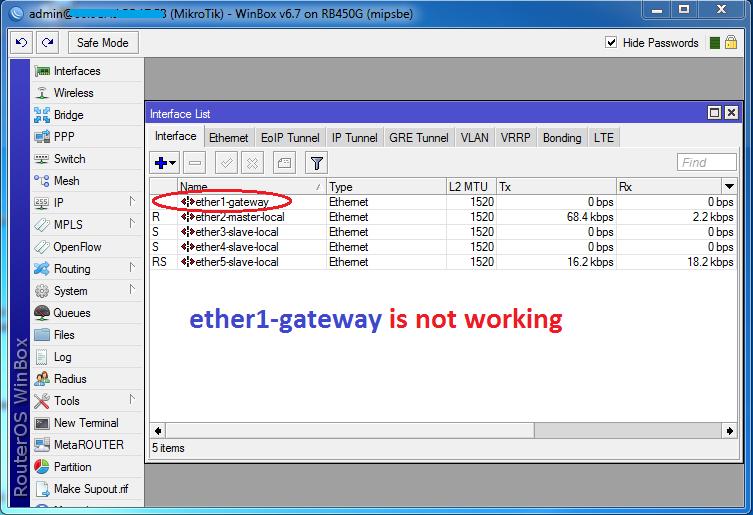Click Make Supout.rif in the sidebar
The height and width of the screenshot is (515, 753).
click(x=87, y=489)
